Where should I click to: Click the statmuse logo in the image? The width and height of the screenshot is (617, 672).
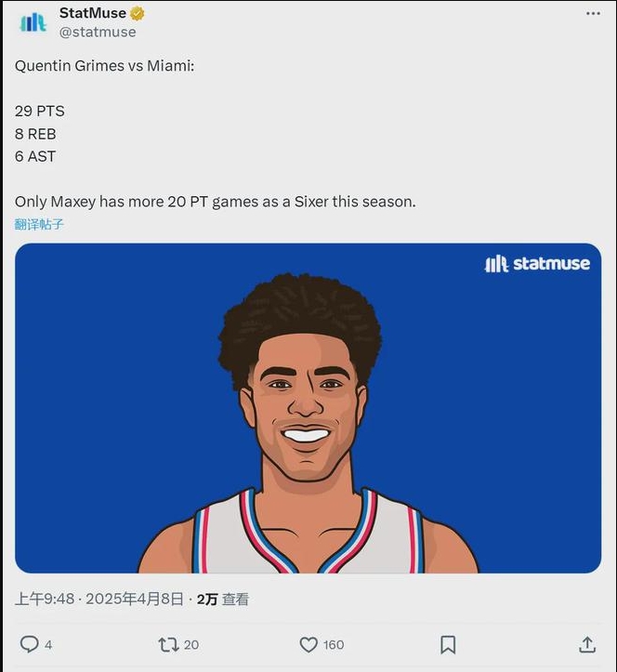tap(537, 264)
